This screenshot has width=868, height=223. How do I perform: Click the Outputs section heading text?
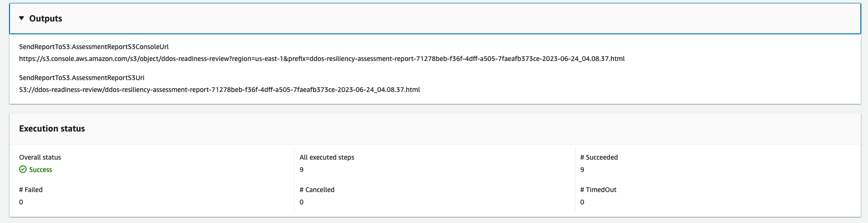click(46, 19)
